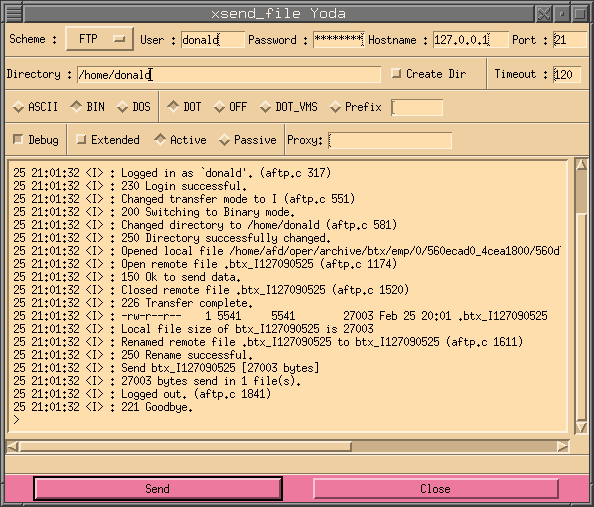This screenshot has height=507, width=594.
Task: Select the OFF lock option
Action: [x=230, y=107]
